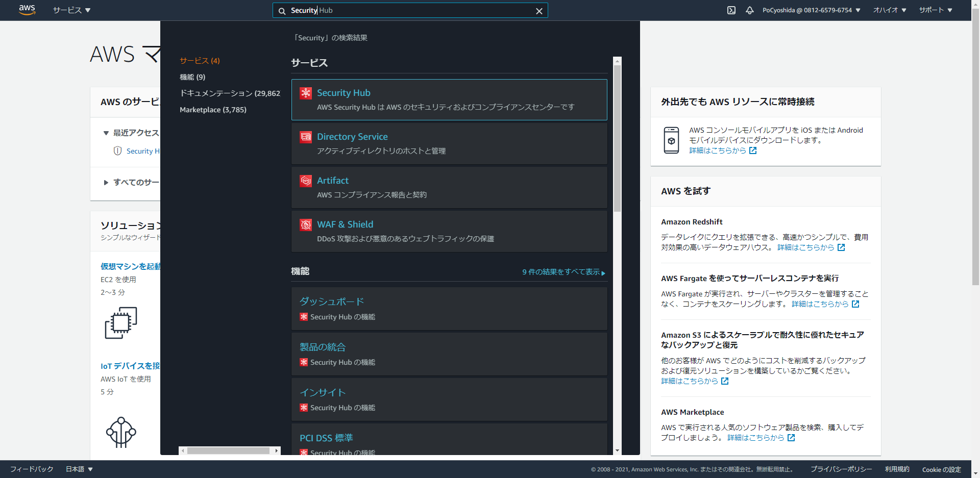Select the サービス (4) filter
Viewport: 980px width, 478px height.
(x=200, y=61)
